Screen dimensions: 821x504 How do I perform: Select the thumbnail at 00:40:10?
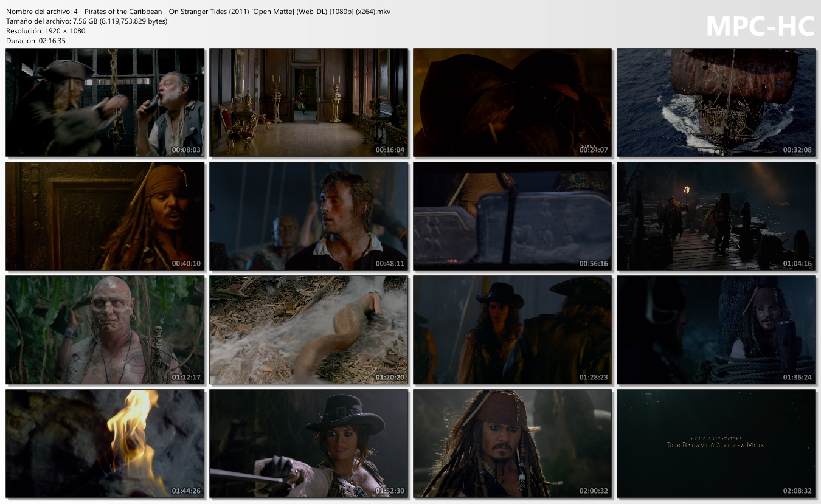[x=105, y=216]
